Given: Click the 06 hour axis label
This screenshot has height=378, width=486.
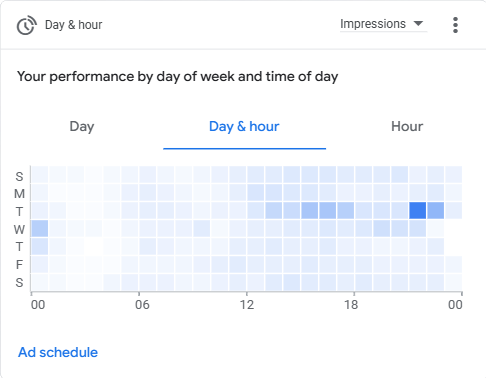Looking at the screenshot, I should (142, 305).
